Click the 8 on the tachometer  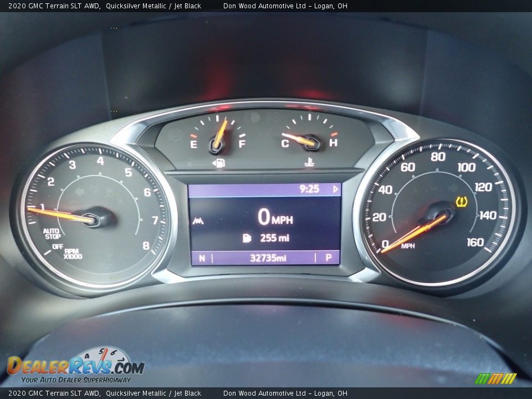146,245
